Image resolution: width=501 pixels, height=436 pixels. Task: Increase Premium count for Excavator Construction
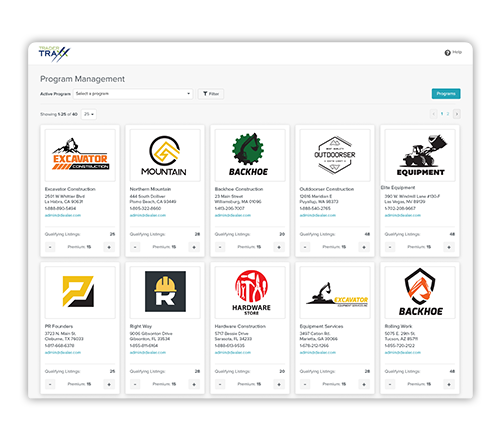[109, 247]
